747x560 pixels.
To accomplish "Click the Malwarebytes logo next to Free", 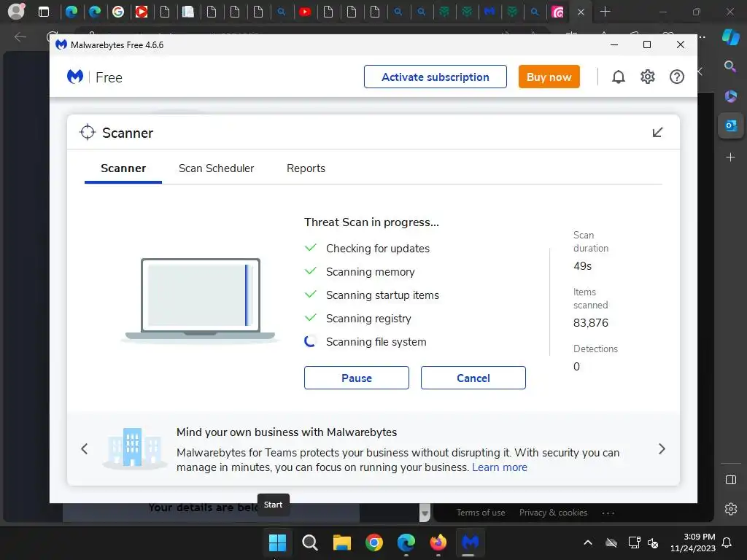I will point(75,77).
